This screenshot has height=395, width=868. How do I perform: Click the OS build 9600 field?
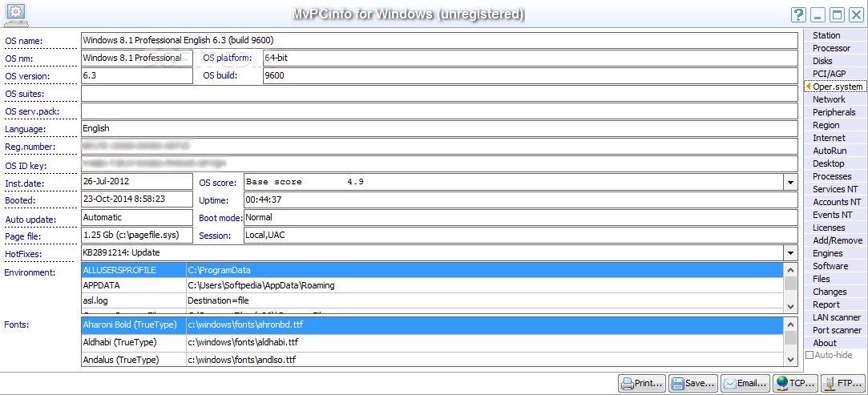tap(530, 76)
